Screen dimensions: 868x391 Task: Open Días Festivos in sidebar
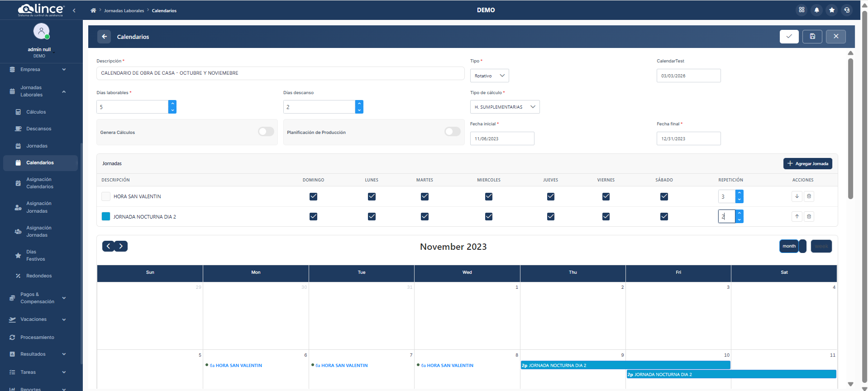(x=35, y=255)
